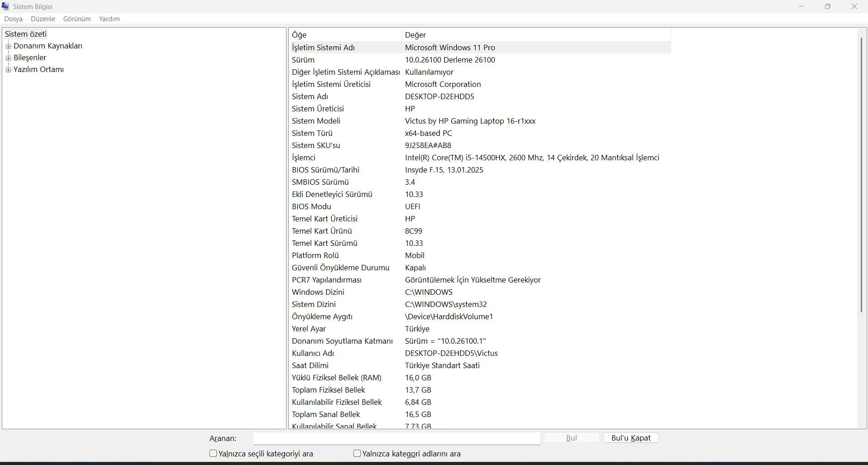Click the value '9J258EA#AB8'
Viewport: 868px width, 465px height.
coord(428,145)
